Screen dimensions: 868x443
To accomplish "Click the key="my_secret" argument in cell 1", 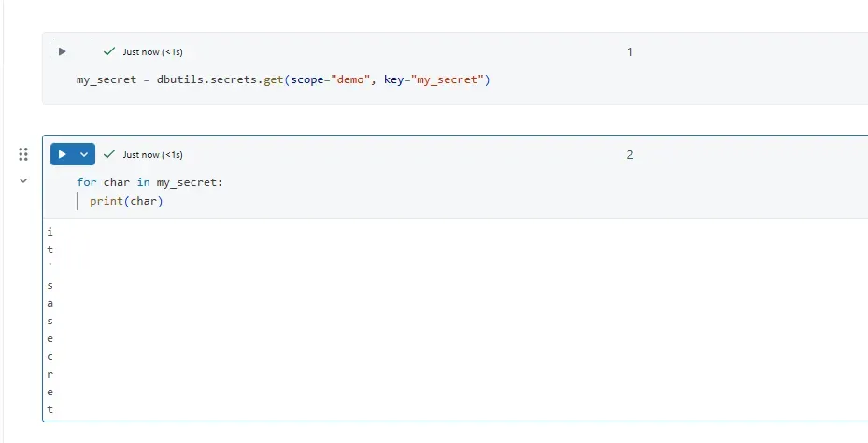I will [x=434, y=80].
